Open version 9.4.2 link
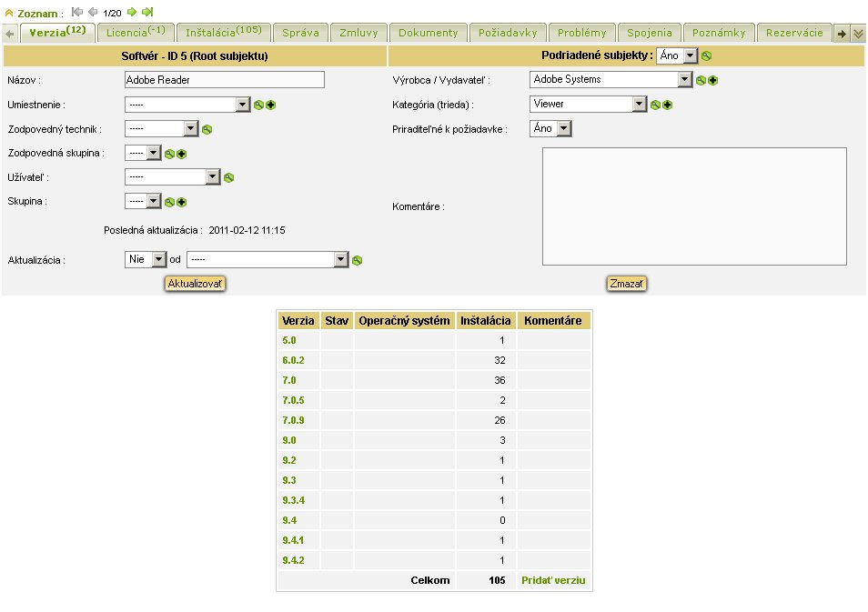 coord(293,560)
